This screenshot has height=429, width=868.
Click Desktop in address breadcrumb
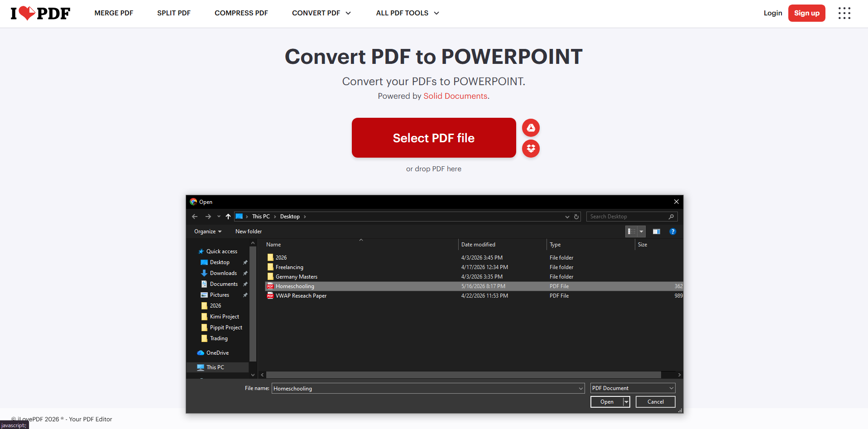pyautogui.click(x=290, y=217)
